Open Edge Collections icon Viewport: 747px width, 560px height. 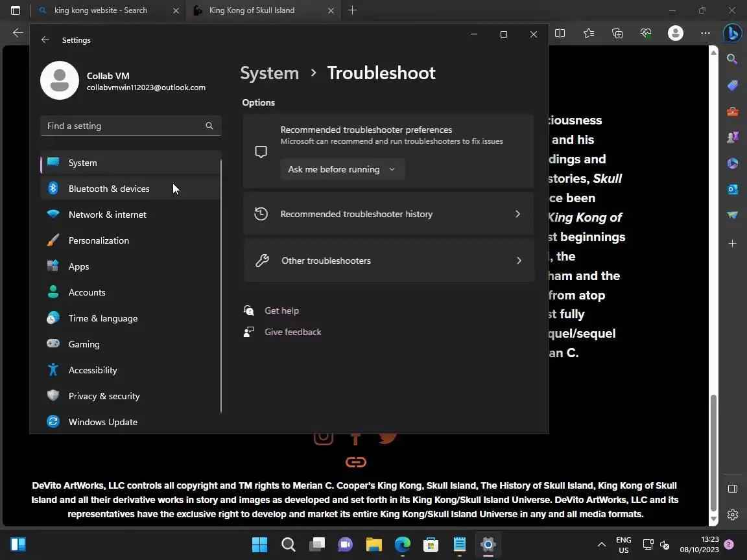point(617,33)
